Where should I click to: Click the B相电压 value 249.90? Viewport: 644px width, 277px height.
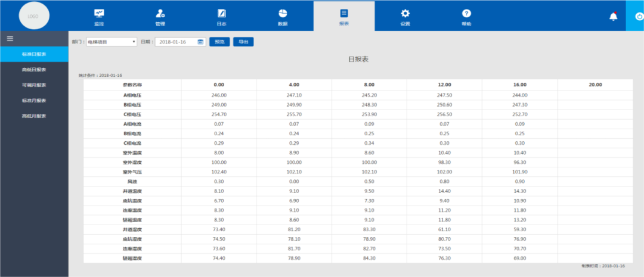pyautogui.click(x=294, y=105)
